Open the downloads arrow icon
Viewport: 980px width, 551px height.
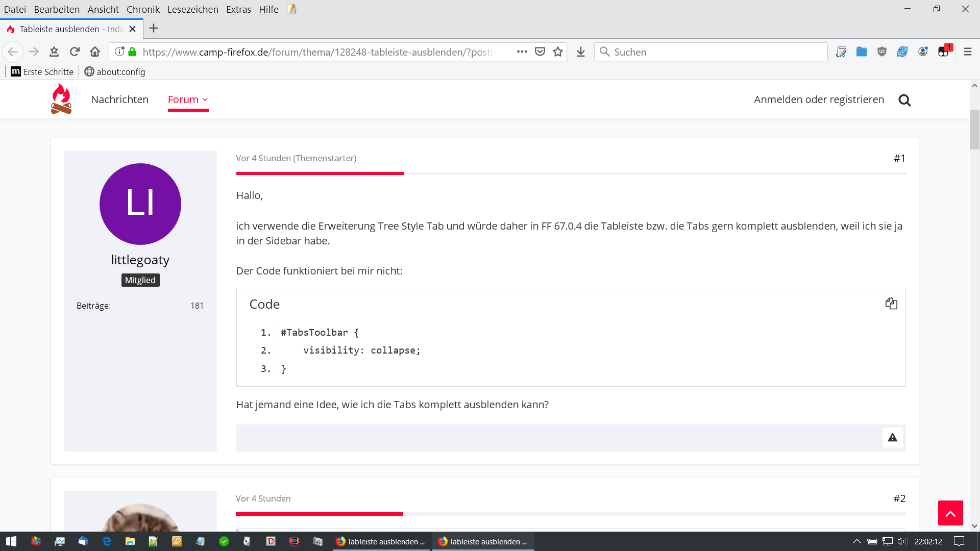[581, 52]
